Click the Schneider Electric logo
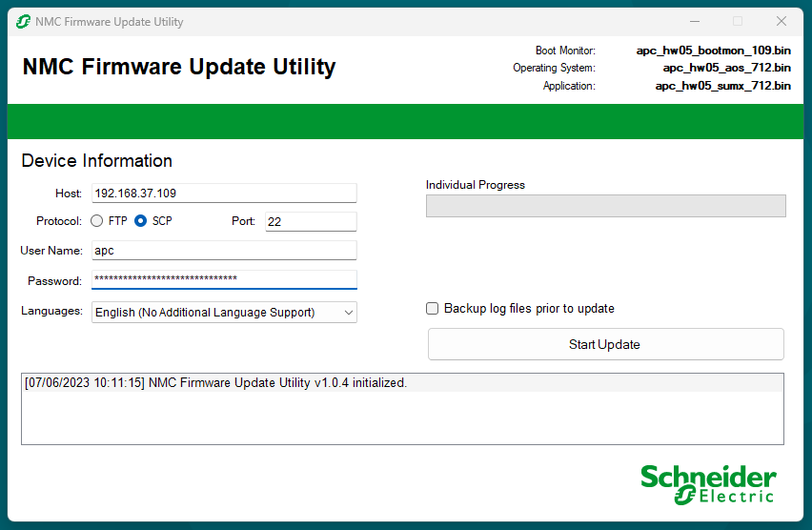Viewport: 812px width, 530px height. click(708, 484)
